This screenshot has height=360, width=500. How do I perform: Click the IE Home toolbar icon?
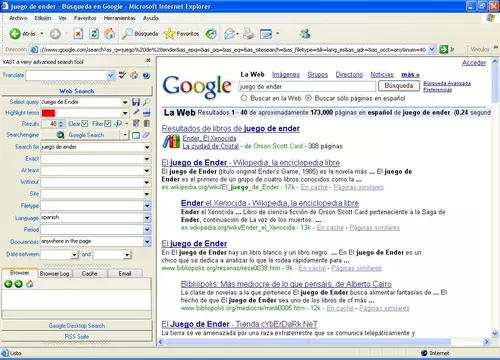[110, 34]
